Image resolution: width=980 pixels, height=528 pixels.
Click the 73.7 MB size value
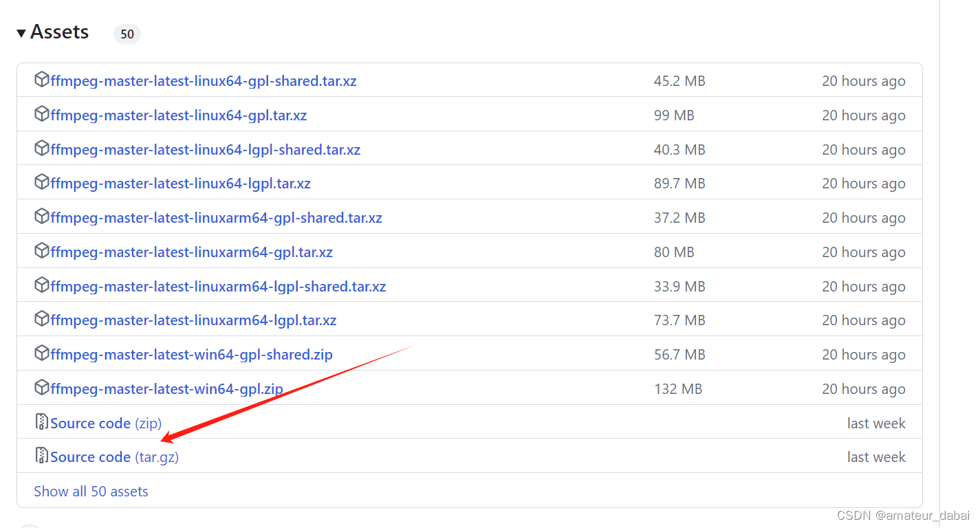pos(679,320)
